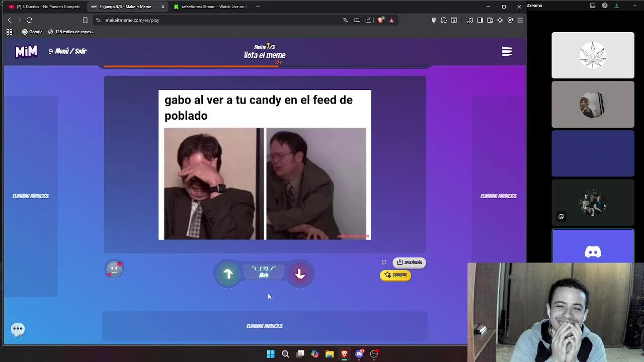Click the share page icon

[368, 20]
